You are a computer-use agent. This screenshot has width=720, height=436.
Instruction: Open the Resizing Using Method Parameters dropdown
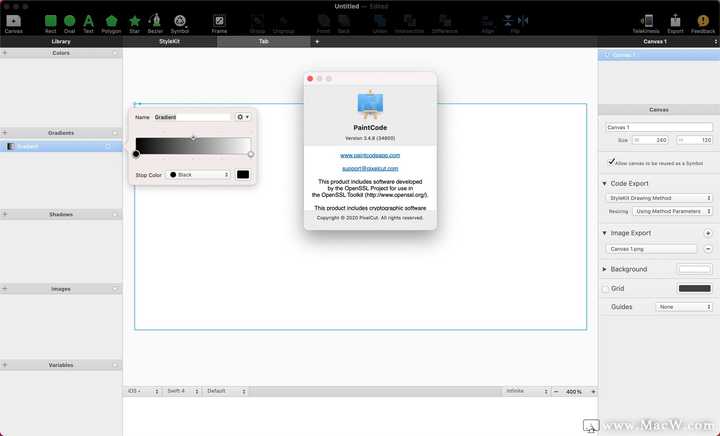click(672, 211)
